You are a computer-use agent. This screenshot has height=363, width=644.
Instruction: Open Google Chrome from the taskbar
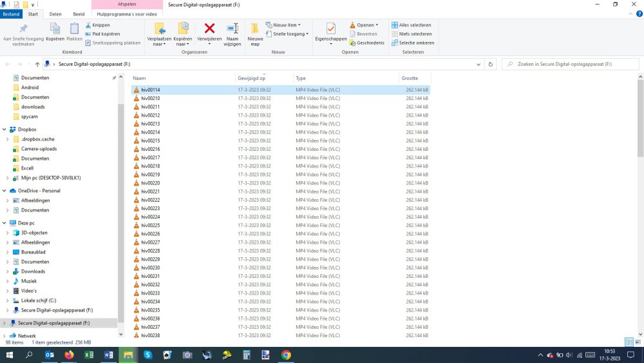point(286,355)
